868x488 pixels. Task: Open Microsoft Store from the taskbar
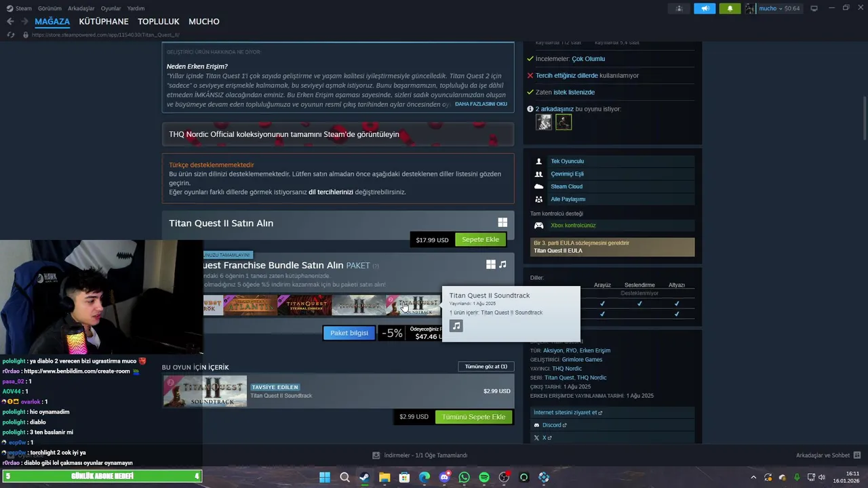[404, 477]
